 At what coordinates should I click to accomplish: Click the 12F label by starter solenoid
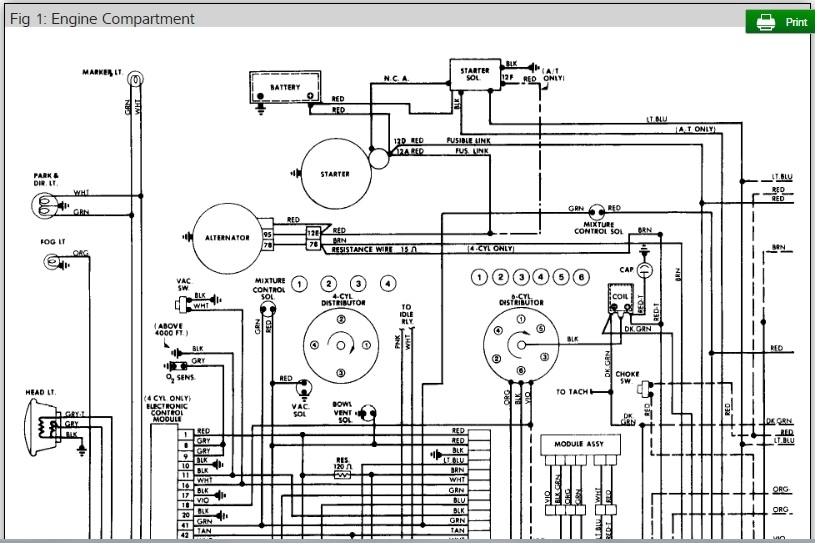click(507, 77)
